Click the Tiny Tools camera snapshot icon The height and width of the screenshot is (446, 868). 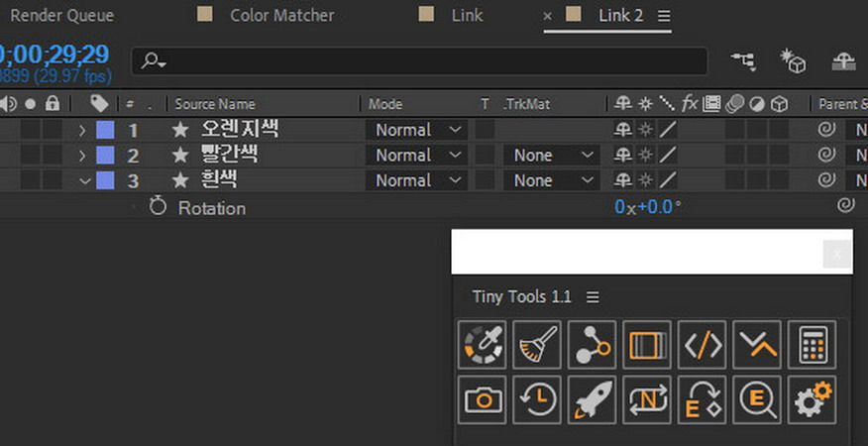click(x=482, y=399)
